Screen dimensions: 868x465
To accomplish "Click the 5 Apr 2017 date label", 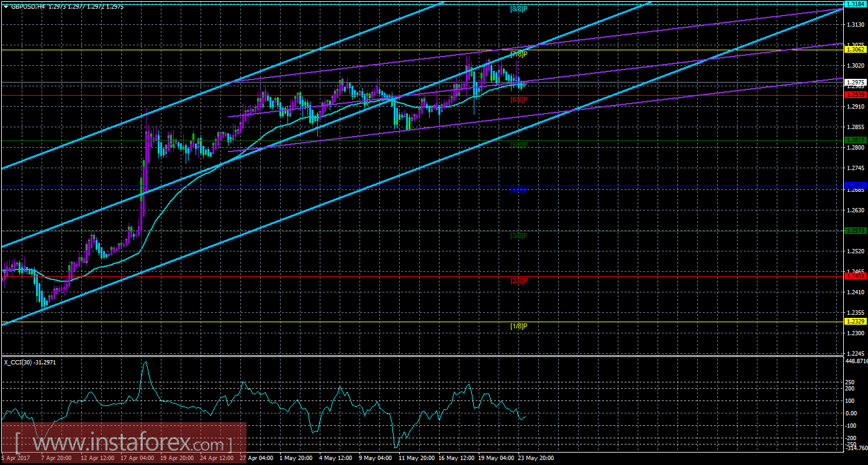I will [x=17, y=458].
